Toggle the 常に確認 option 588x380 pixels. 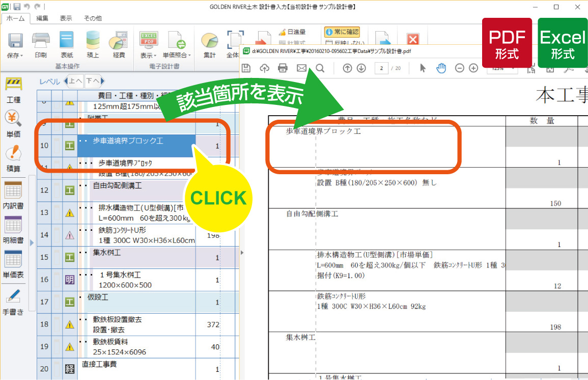pos(342,32)
